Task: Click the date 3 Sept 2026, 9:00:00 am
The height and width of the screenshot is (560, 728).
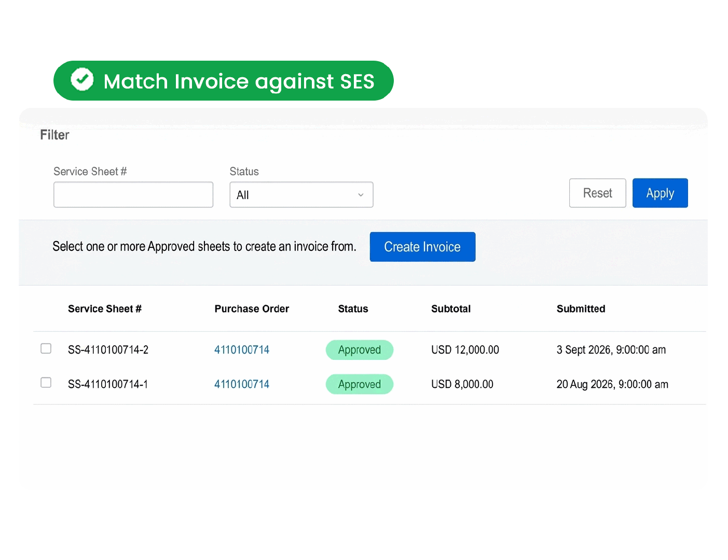Action: (611, 350)
